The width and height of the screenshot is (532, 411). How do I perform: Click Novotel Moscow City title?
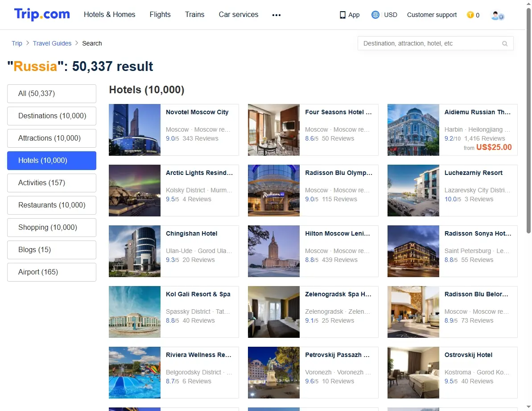pyautogui.click(x=197, y=112)
